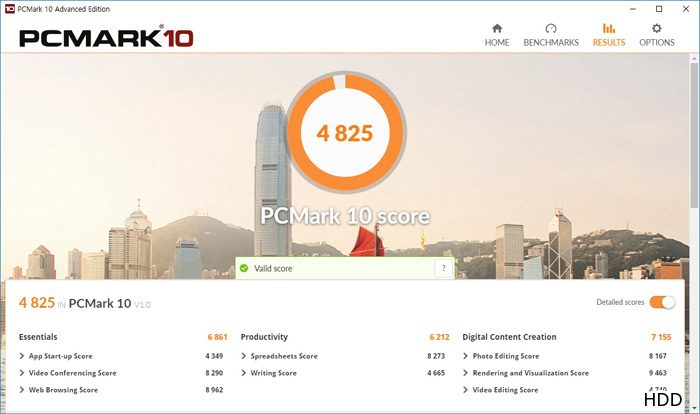700x414 pixels.
Task: Click the Digital Content Creation score 7 155
Action: 661,337
